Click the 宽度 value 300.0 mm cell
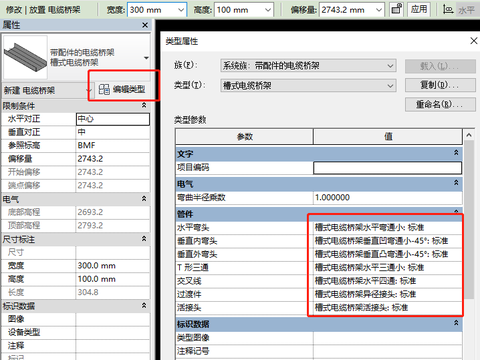 click(113, 266)
